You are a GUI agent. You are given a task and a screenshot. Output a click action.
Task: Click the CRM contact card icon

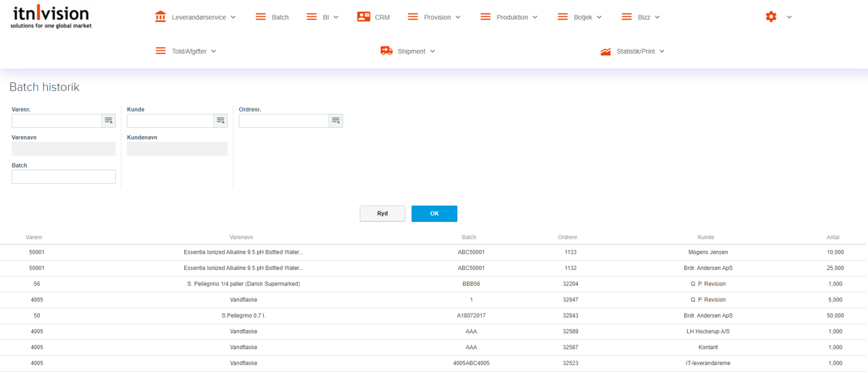[x=363, y=17]
